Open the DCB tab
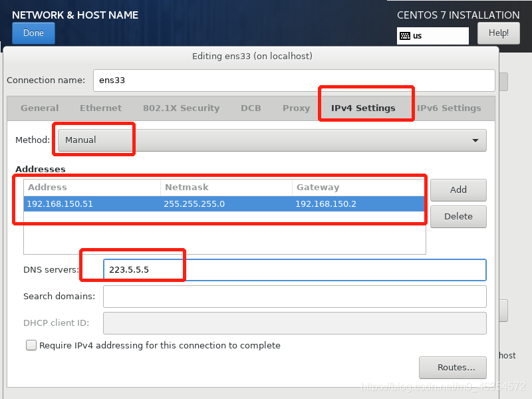 click(251, 108)
